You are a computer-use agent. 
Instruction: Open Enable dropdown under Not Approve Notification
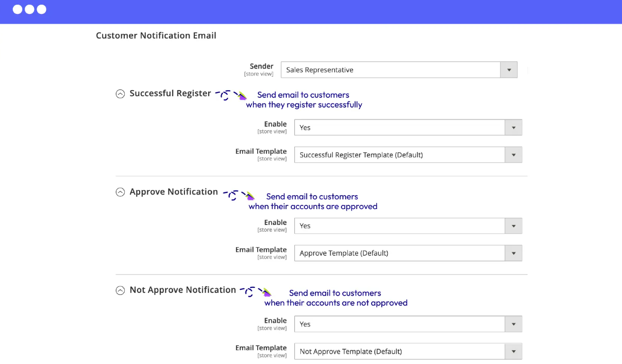[408, 324]
